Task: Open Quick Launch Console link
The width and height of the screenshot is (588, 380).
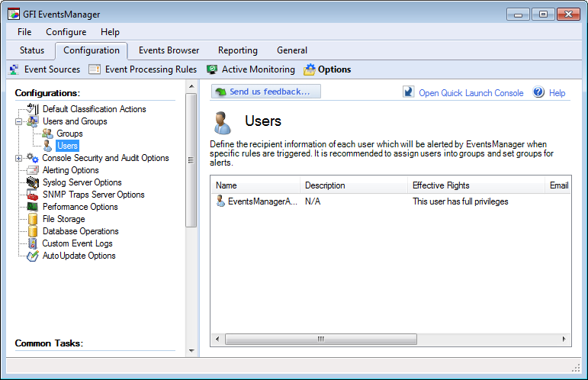Action: (x=471, y=93)
